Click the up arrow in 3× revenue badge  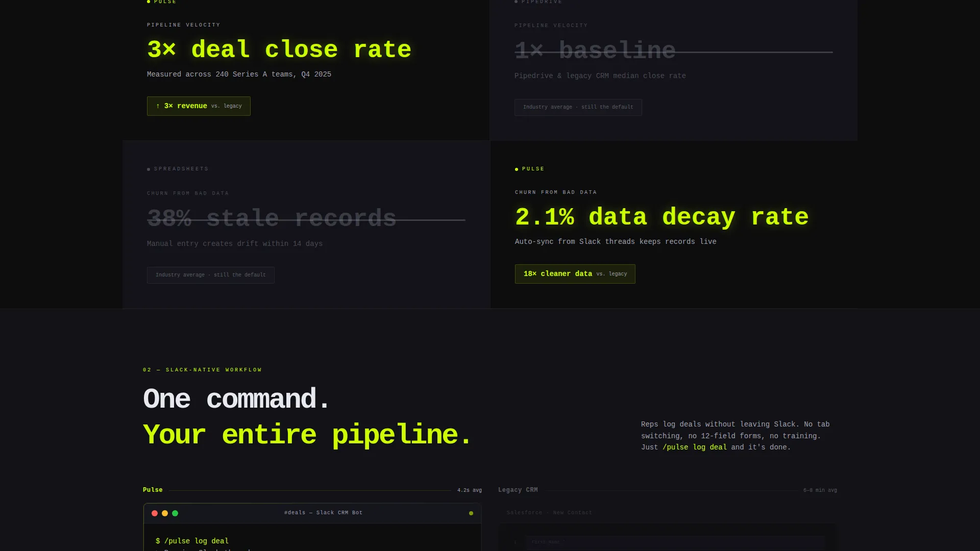[x=158, y=106]
